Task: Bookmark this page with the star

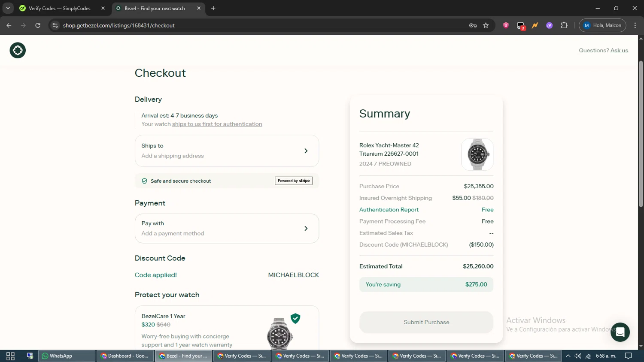Action: tap(486, 25)
